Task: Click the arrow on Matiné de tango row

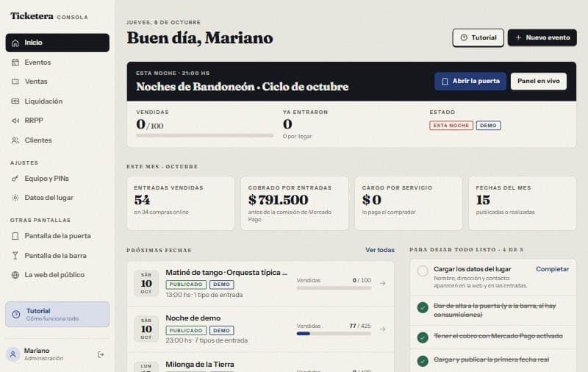Action: 382,283
